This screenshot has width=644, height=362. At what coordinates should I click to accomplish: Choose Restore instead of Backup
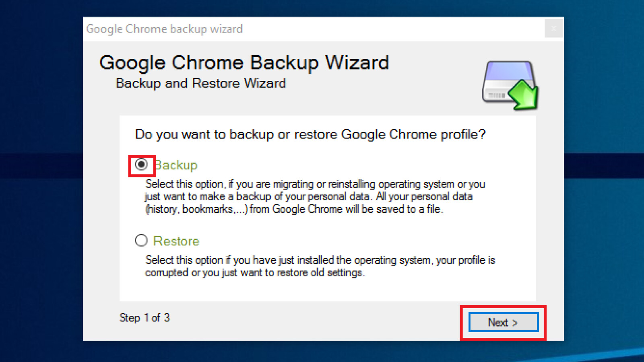point(141,241)
